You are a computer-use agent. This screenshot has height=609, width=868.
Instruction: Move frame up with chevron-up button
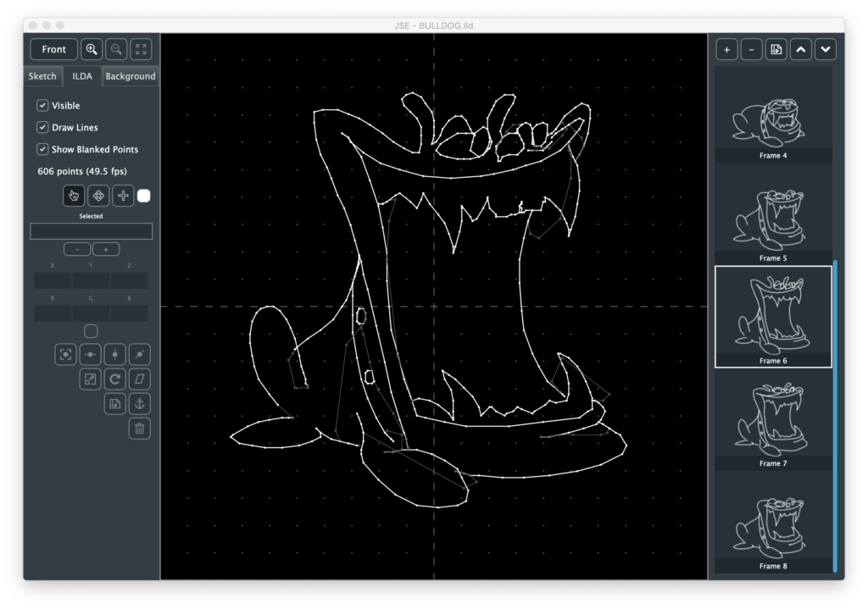click(x=801, y=50)
